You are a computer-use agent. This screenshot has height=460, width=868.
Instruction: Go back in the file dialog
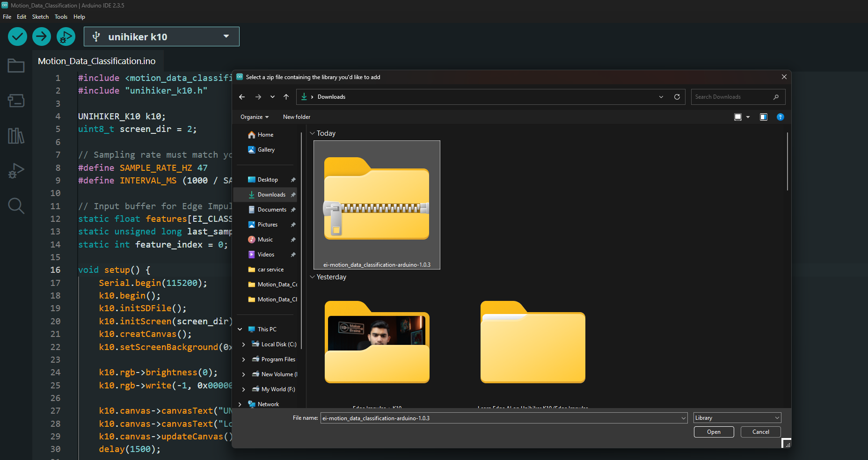(x=242, y=97)
